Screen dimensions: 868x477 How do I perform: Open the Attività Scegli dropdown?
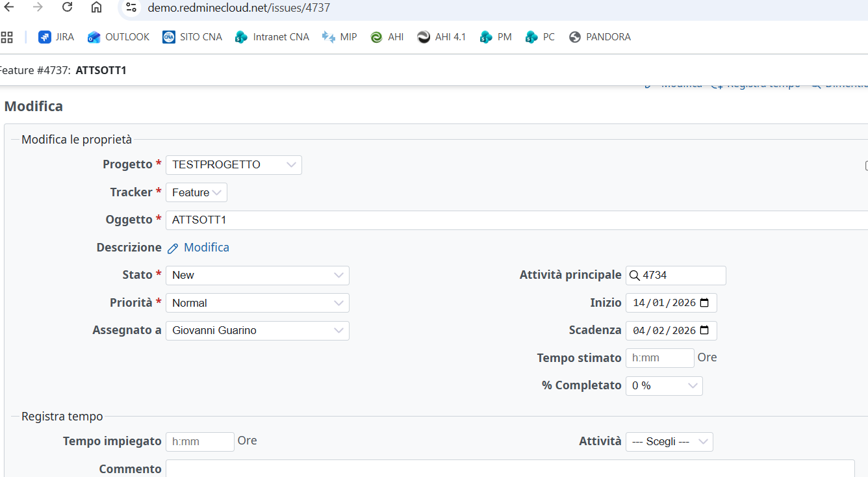click(669, 442)
